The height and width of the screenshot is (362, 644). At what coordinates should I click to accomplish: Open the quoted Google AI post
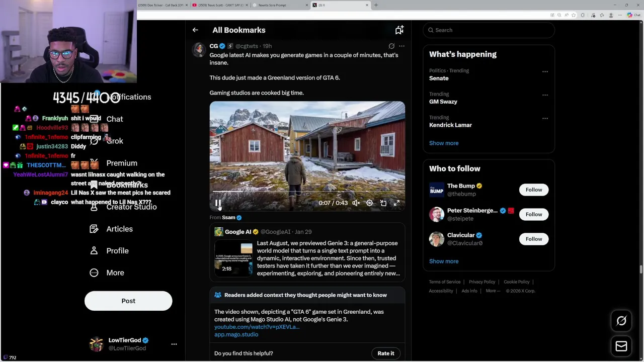click(x=307, y=251)
